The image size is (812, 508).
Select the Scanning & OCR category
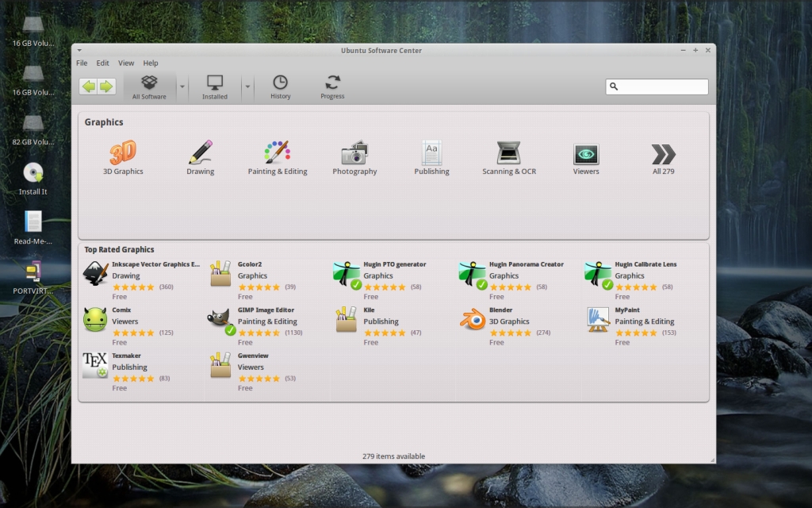click(x=508, y=153)
